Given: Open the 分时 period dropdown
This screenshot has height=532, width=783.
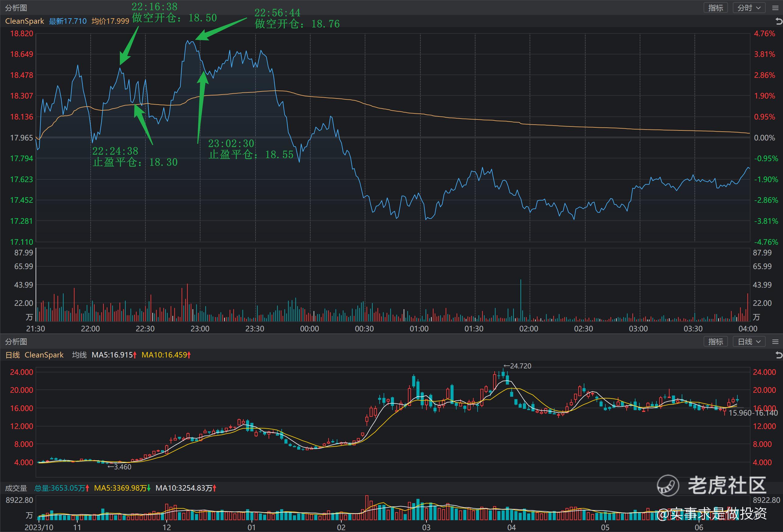Looking at the screenshot, I should (x=749, y=8).
